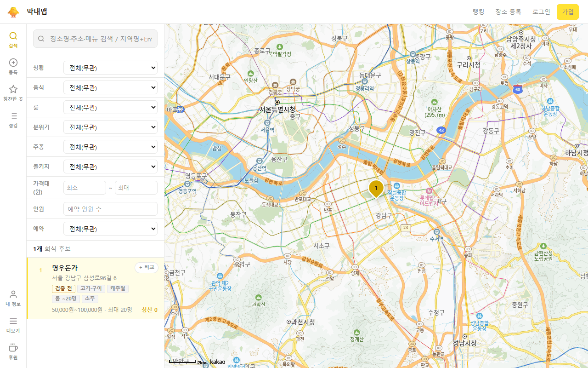Click the + 비교 button on 명우돈가

click(147, 267)
